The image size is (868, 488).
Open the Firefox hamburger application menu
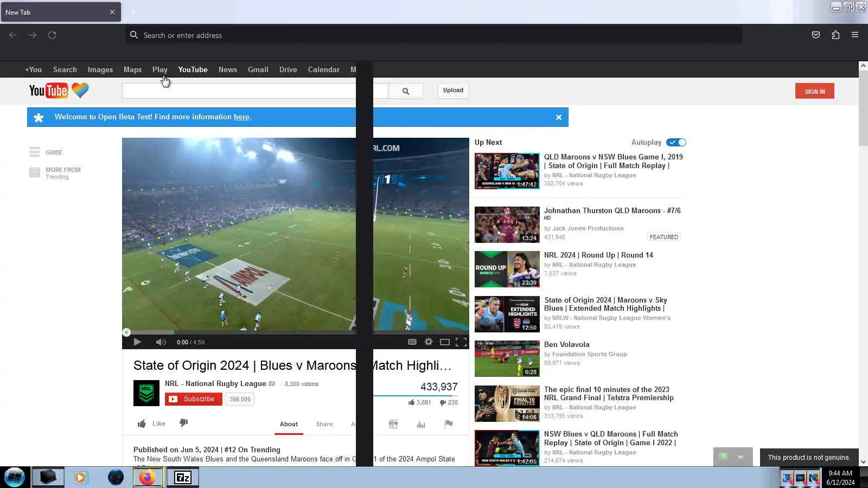click(855, 35)
